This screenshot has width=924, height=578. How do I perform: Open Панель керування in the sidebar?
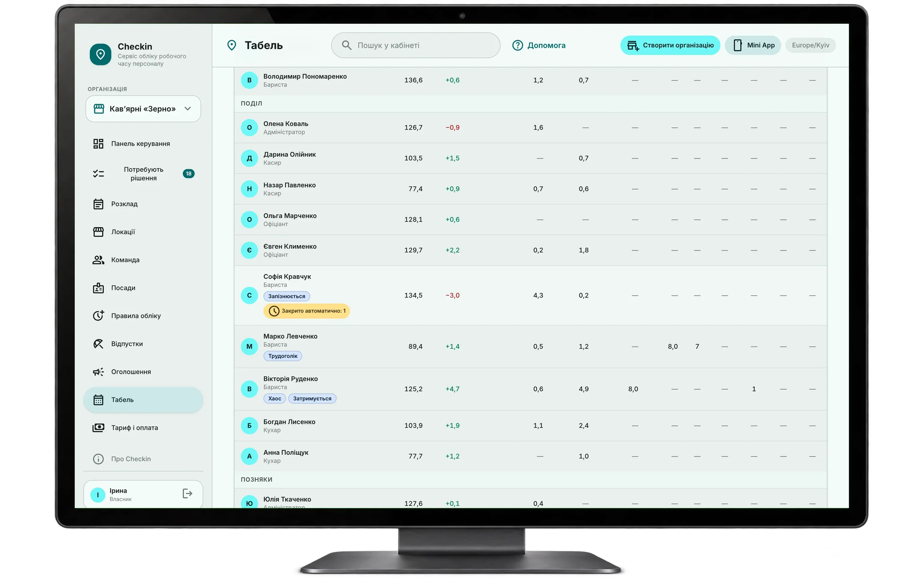(143, 144)
